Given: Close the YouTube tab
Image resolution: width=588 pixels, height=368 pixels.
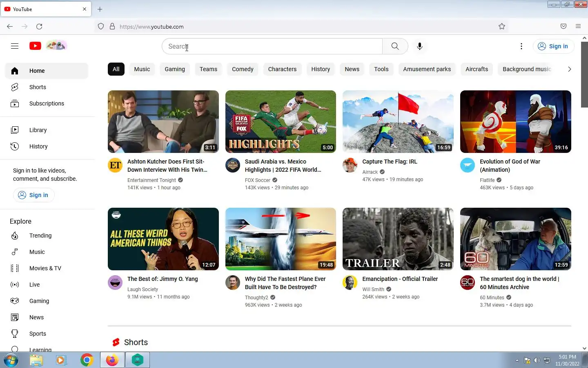Looking at the screenshot, I should (x=85, y=9).
